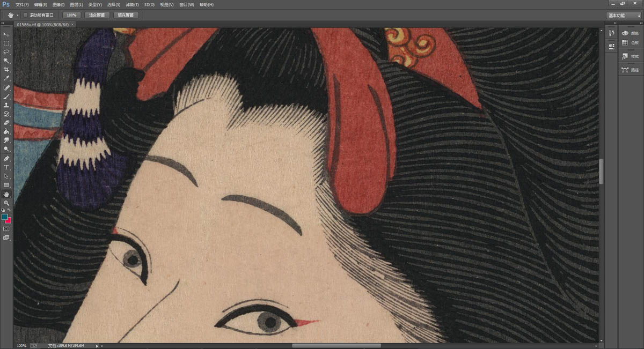Open the Paths (路径) panel

pyautogui.click(x=631, y=70)
